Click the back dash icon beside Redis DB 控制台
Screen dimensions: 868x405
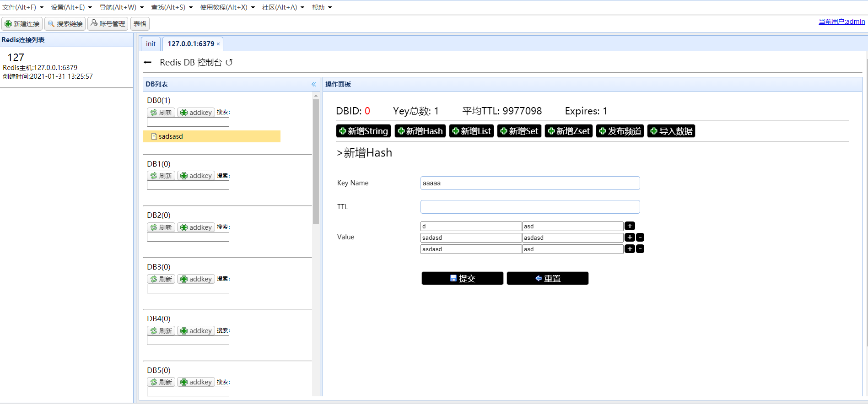(x=147, y=62)
